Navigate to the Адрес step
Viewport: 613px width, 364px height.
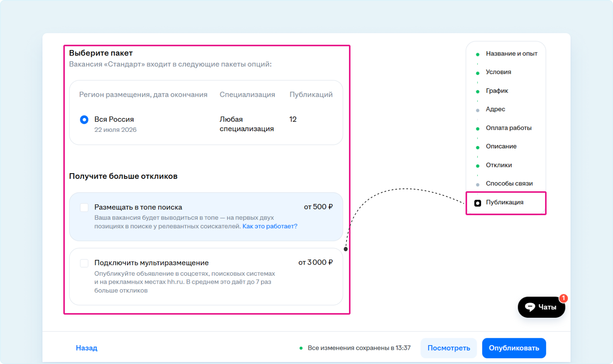[x=495, y=109]
